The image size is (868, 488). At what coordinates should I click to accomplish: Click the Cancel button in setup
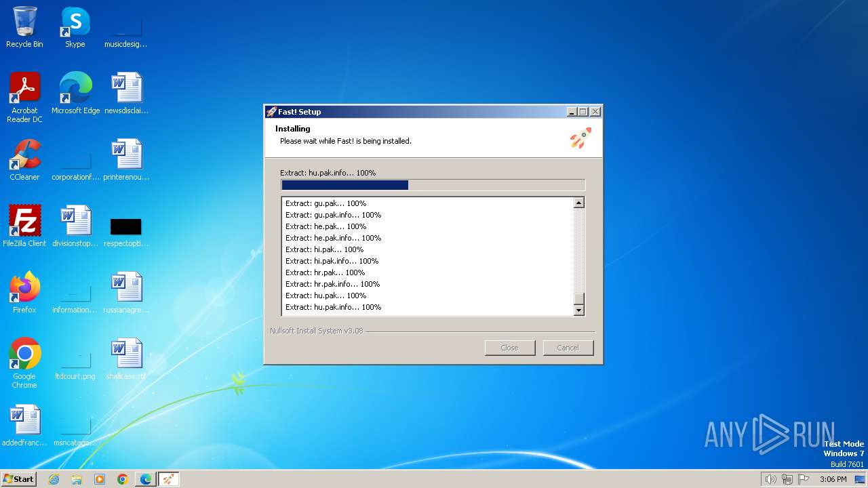click(568, 348)
